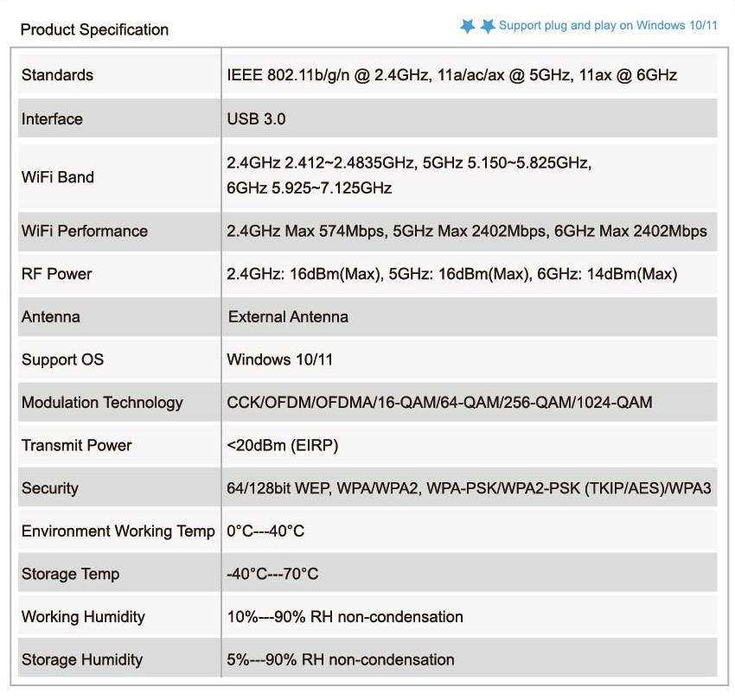Click the WiFi Performance row label
Screen dimensions: 735x700
(85, 231)
